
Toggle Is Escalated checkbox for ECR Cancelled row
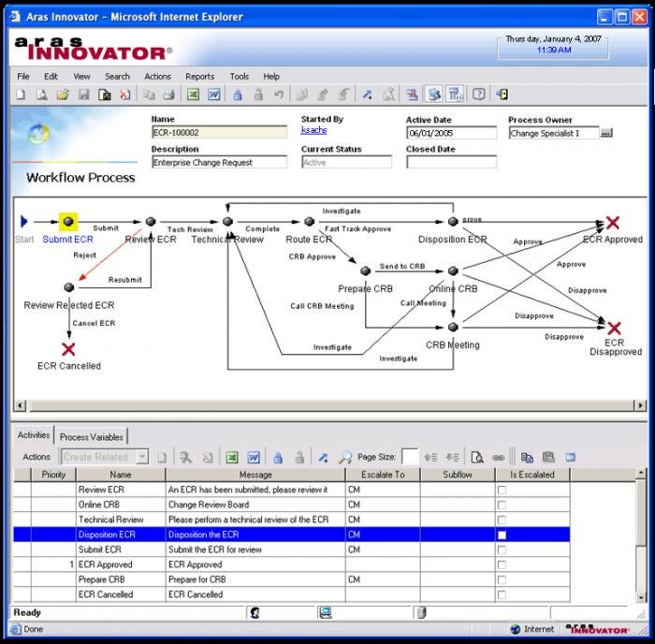point(502,594)
